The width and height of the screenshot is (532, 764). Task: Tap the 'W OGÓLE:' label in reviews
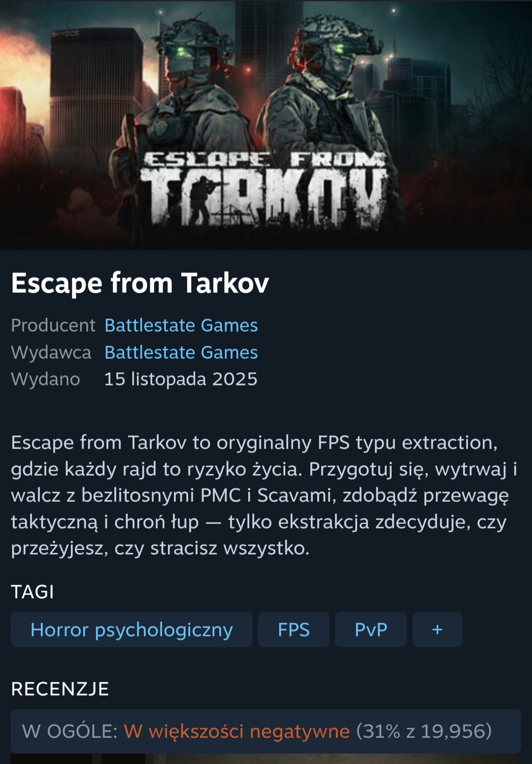[70, 731]
